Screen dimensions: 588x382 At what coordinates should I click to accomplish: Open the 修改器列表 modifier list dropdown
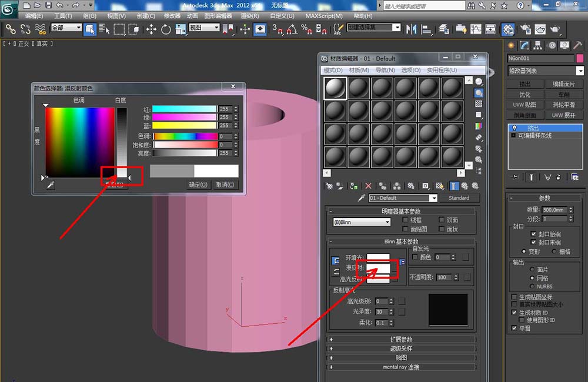[x=546, y=71]
